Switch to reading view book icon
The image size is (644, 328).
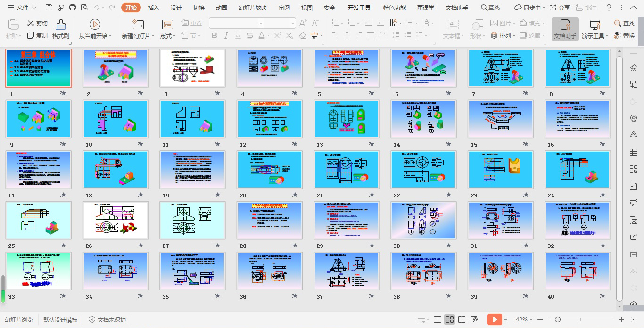(462, 320)
